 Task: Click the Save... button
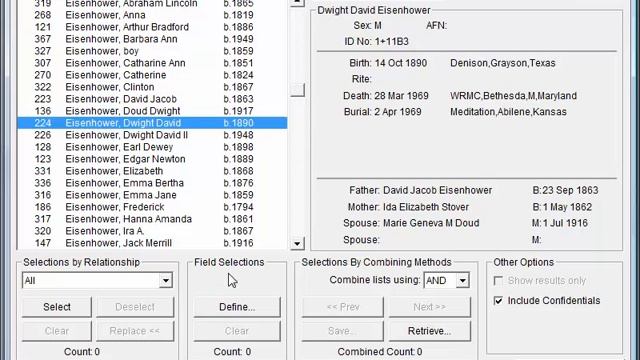coord(343,331)
